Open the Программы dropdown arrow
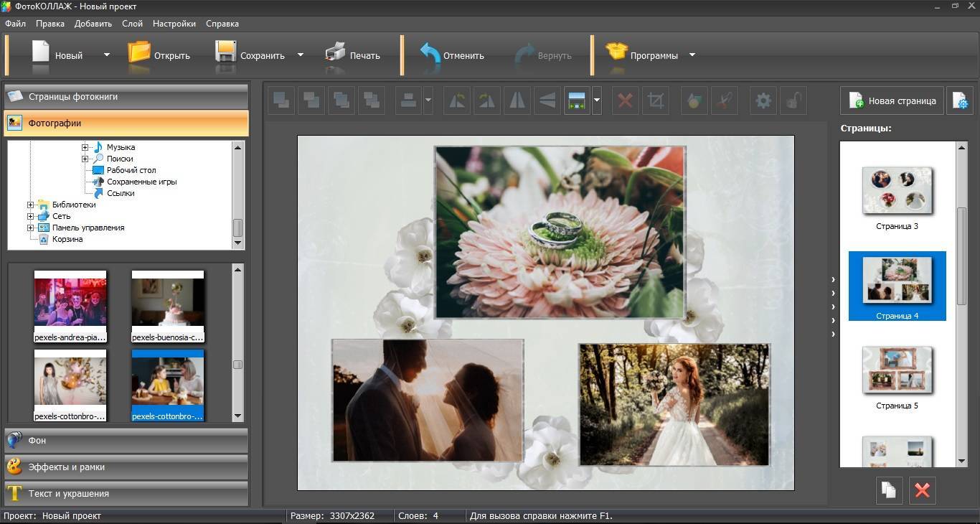 pyautogui.click(x=692, y=55)
